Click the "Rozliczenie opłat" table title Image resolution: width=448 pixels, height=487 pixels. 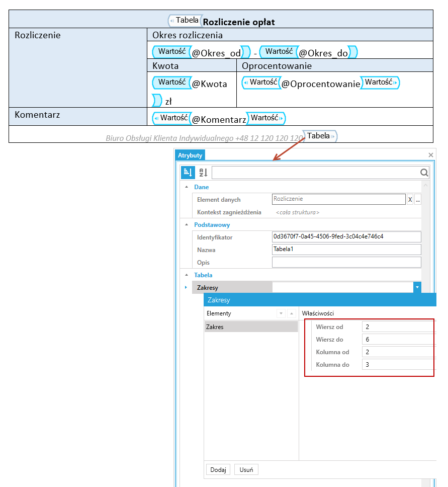[239, 22]
